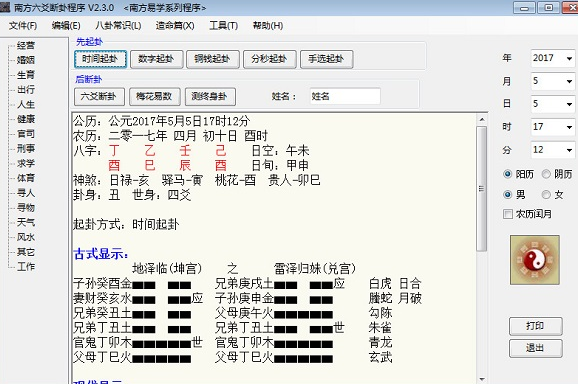This screenshot has width=578, height=384.
Task: Select 经营 in category tree
Action: pos(26,45)
